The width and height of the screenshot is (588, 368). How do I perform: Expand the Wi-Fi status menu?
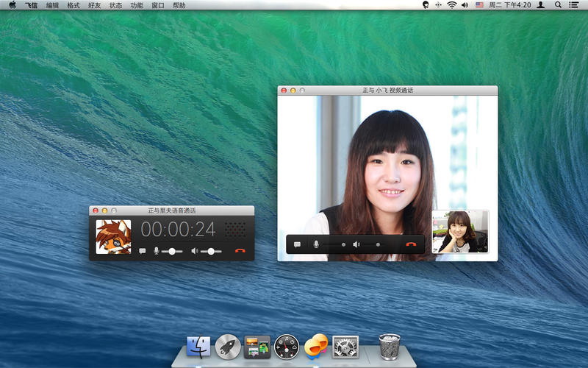click(451, 5)
